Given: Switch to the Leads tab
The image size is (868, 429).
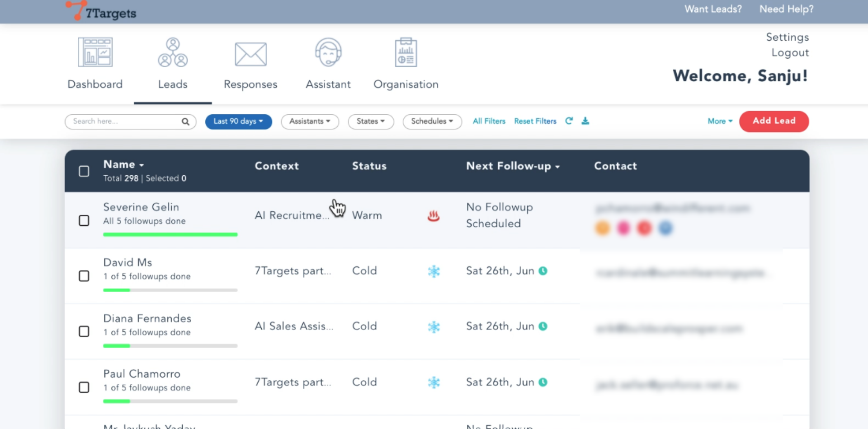Looking at the screenshot, I should (173, 64).
